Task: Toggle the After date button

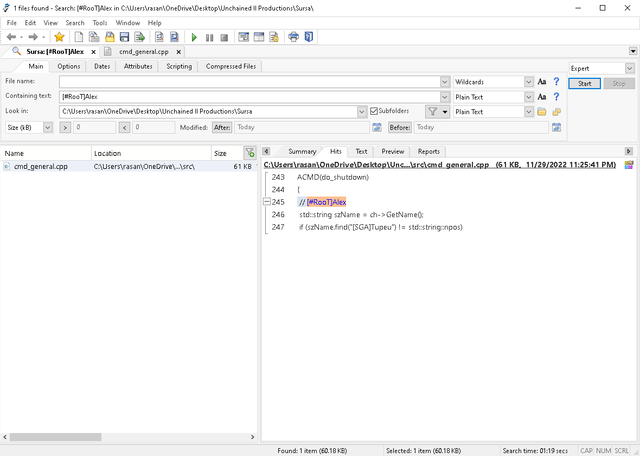Action: [222, 127]
